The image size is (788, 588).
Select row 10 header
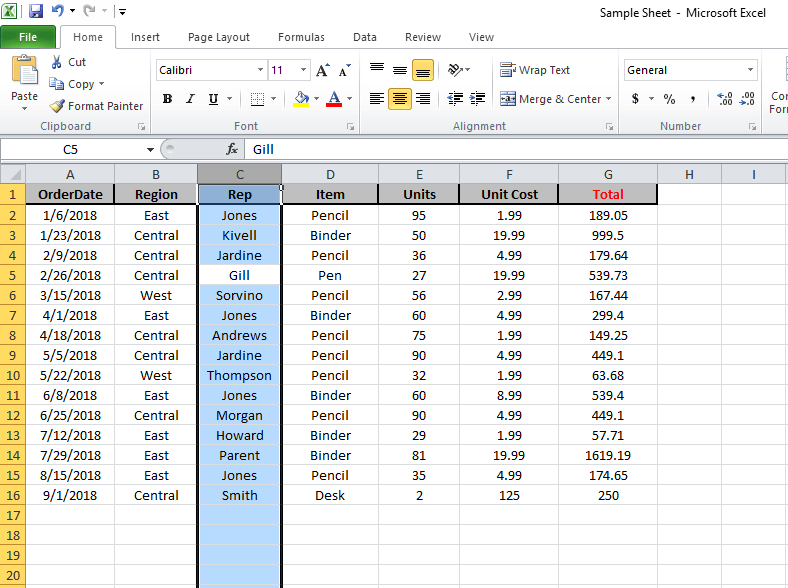(13, 375)
